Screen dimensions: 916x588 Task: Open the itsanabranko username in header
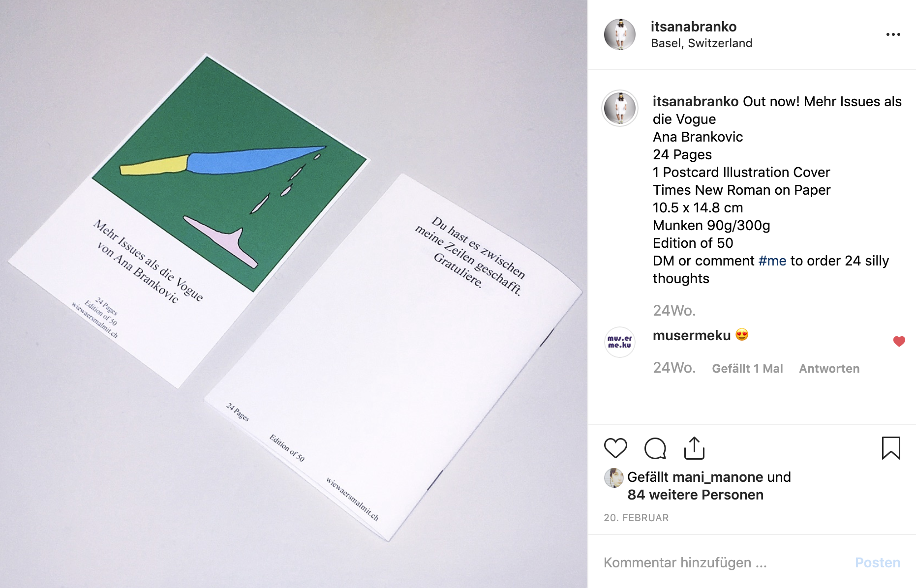(x=694, y=27)
